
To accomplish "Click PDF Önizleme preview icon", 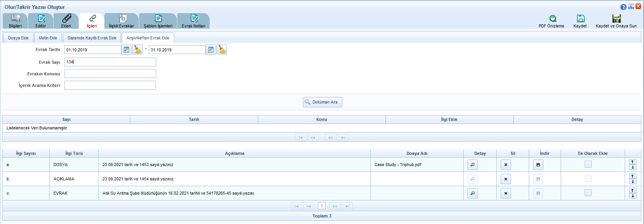I will (553, 19).
